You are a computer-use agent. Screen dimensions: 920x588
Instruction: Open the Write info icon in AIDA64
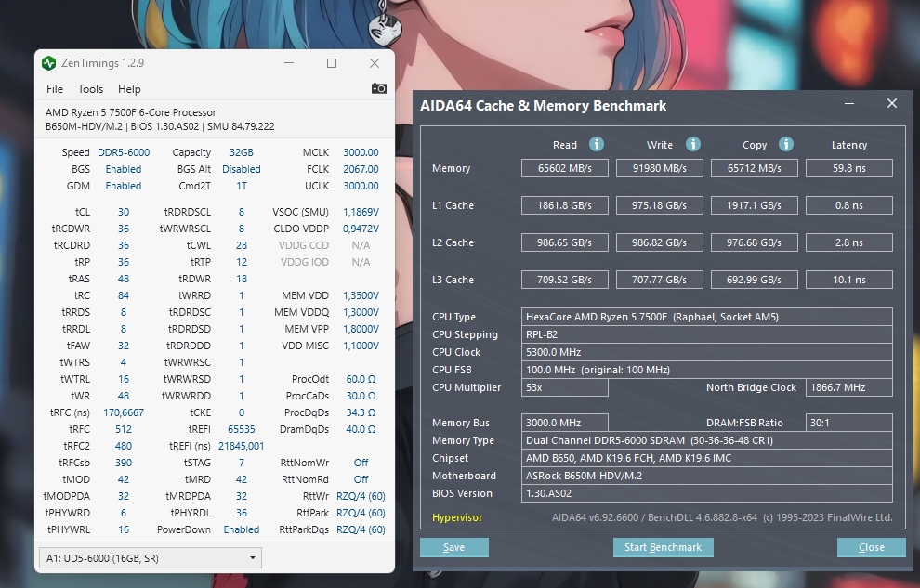click(x=693, y=144)
